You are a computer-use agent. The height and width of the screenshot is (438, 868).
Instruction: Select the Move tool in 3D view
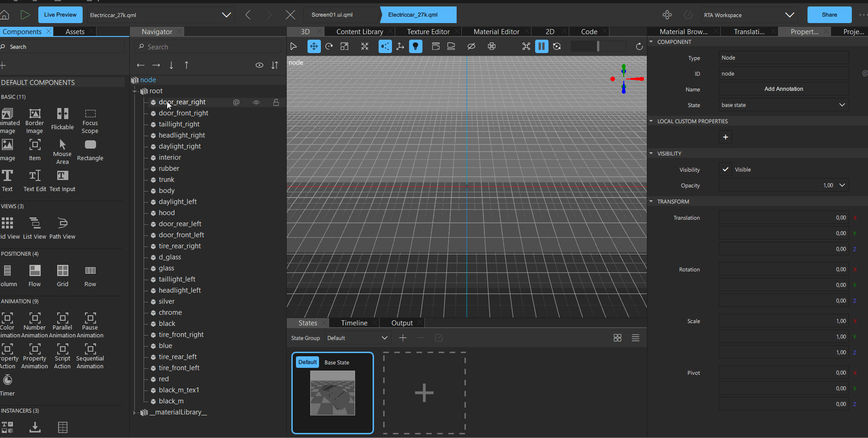[x=314, y=46]
